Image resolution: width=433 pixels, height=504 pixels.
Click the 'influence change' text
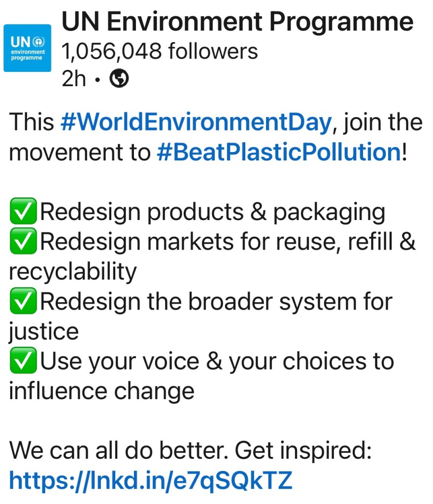pos(101,392)
